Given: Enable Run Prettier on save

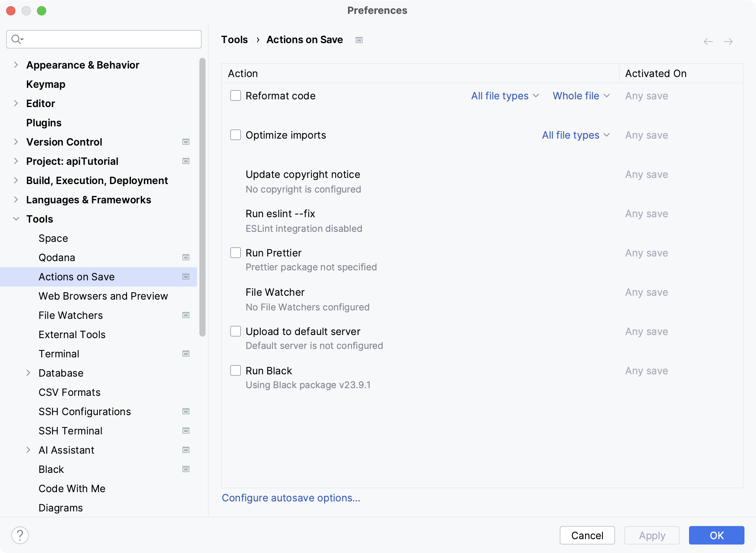Looking at the screenshot, I should click(235, 252).
